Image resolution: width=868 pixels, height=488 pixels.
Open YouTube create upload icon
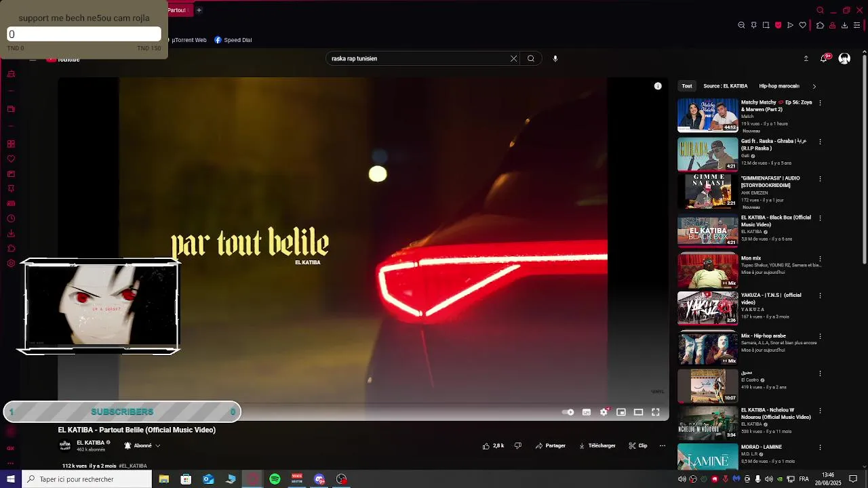(806, 58)
